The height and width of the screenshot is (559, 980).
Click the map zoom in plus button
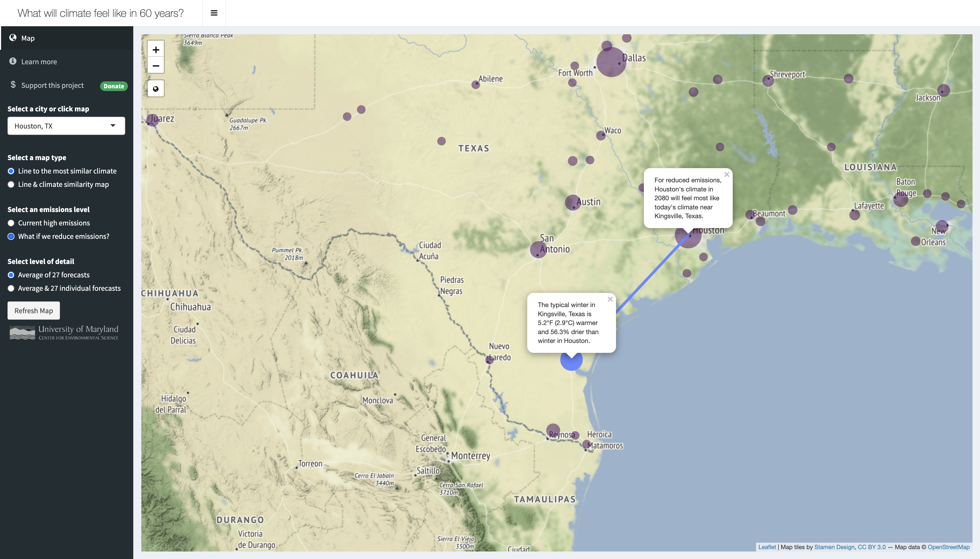click(x=156, y=50)
